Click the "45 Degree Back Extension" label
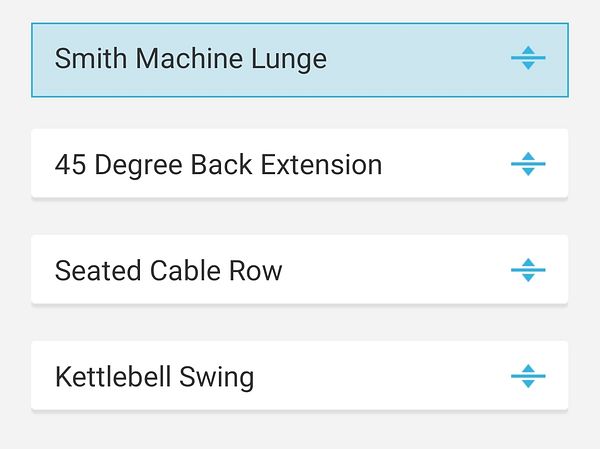The width and height of the screenshot is (600, 449). (x=218, y=164)
